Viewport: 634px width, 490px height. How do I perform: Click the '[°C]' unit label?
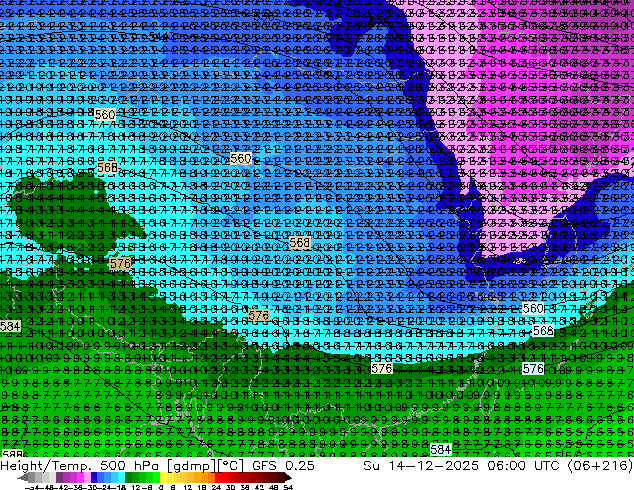(229, 466)
